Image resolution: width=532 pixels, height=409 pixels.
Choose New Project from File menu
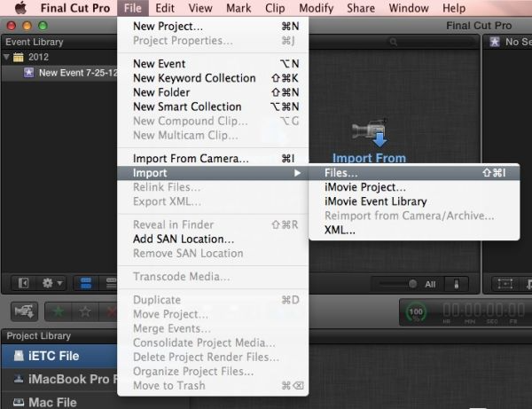(x=213, y=26)
